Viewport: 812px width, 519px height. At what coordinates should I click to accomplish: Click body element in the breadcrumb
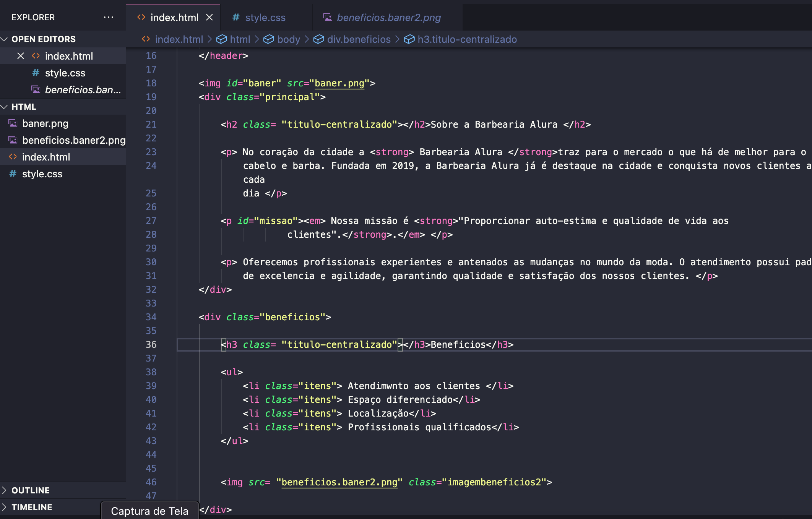pyautogui.click(x=289, y=39)
